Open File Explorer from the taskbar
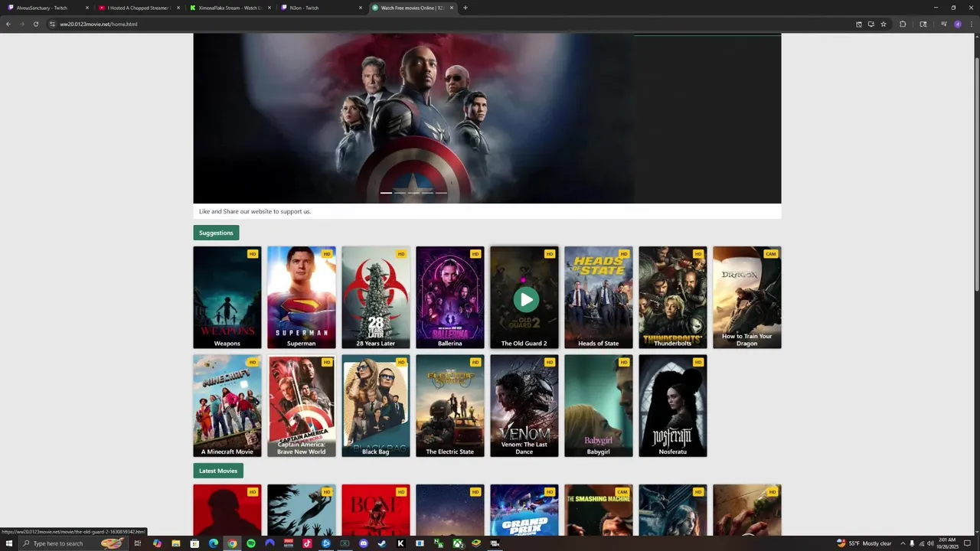 [176, 543]
